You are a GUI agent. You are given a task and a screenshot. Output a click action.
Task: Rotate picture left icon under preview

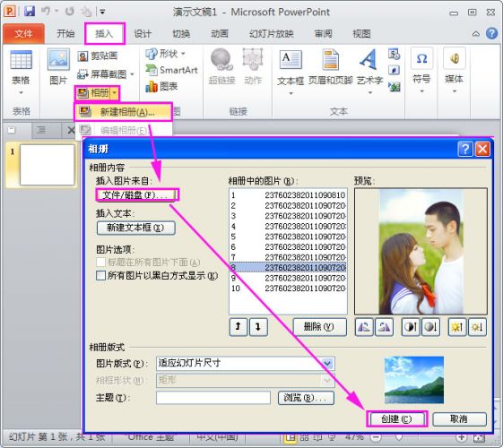point(364,327)
